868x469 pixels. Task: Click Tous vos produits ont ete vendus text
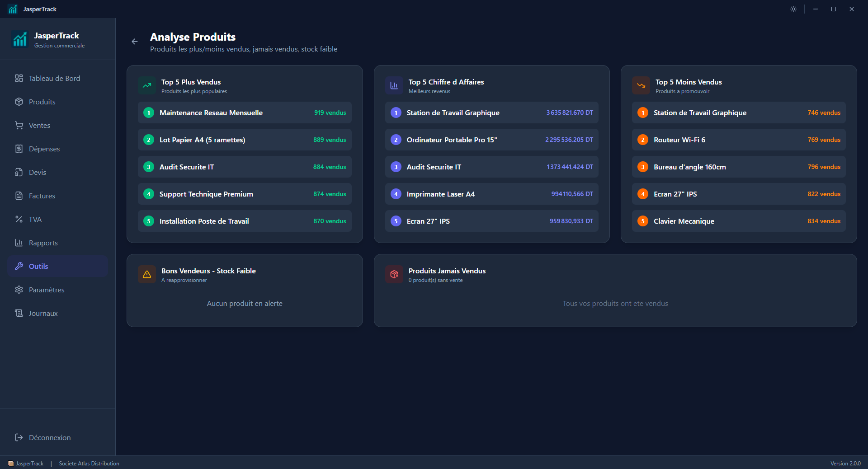click(615, 304)
